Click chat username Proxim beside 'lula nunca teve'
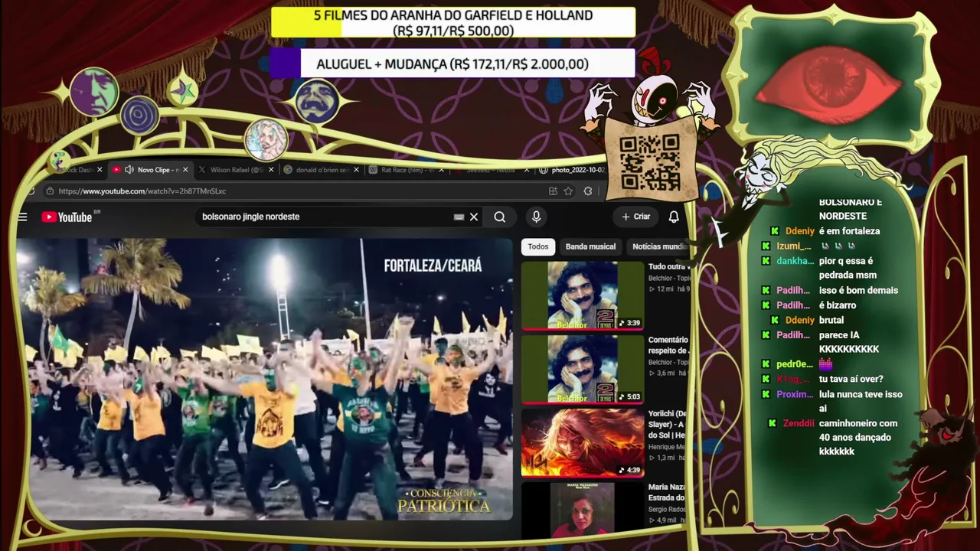This screenshot has height=551, width=980. coord(795,395)
